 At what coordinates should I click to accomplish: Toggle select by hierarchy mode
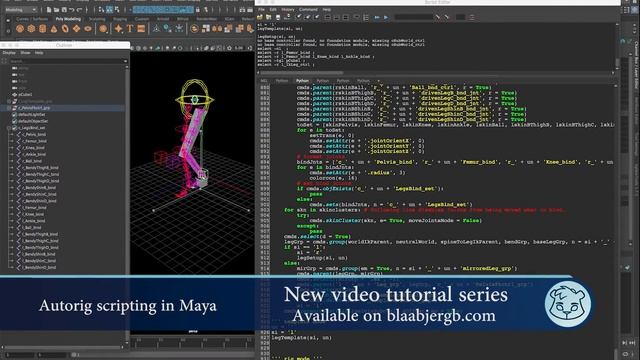click(x=101, y=9)
